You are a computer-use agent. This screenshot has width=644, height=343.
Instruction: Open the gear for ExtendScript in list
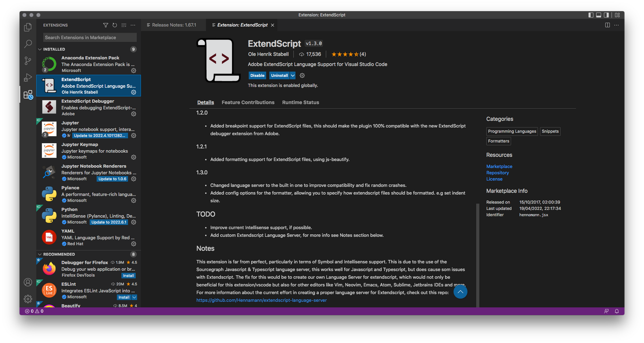[134, 92]
